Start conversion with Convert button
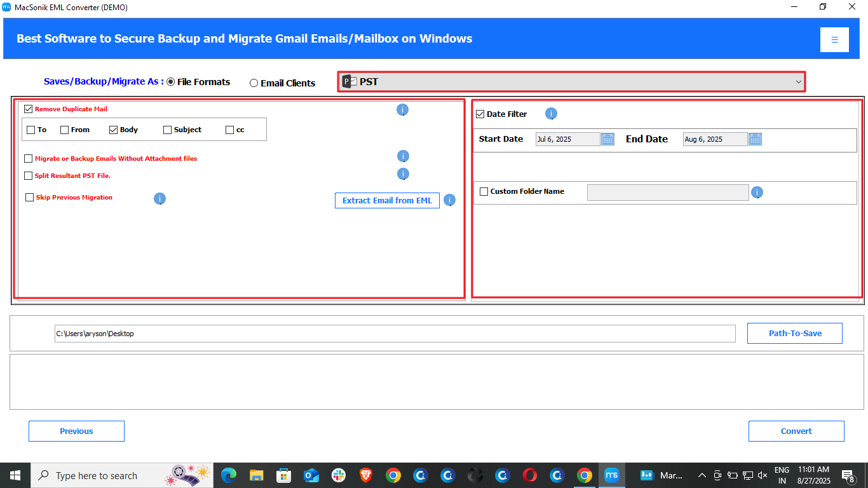 (796, 431)
